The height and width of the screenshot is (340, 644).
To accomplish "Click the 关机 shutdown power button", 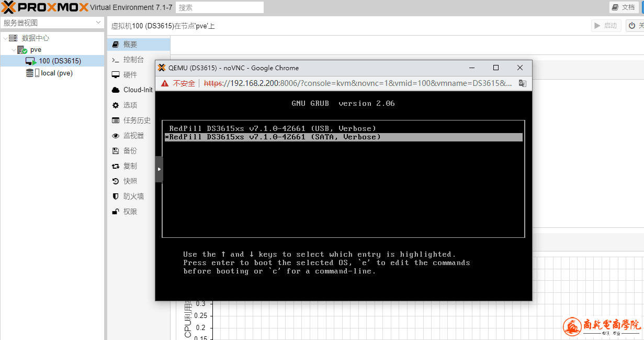I will [x=635, y=26].
